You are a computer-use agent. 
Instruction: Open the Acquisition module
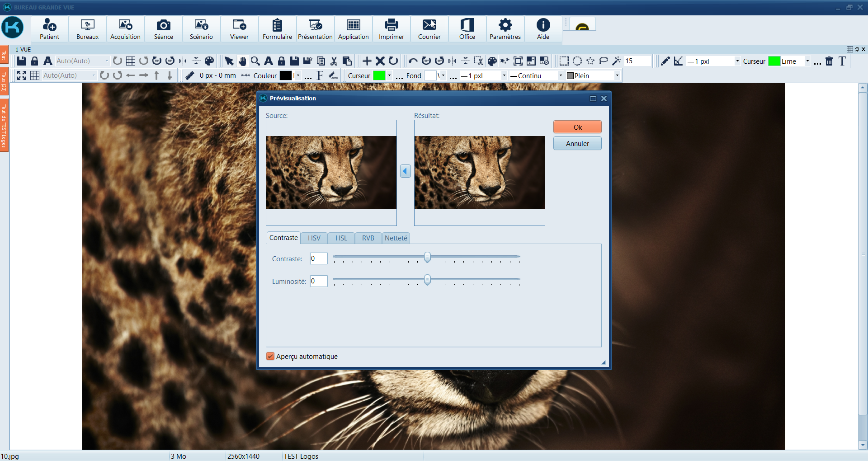pos(125,29)
